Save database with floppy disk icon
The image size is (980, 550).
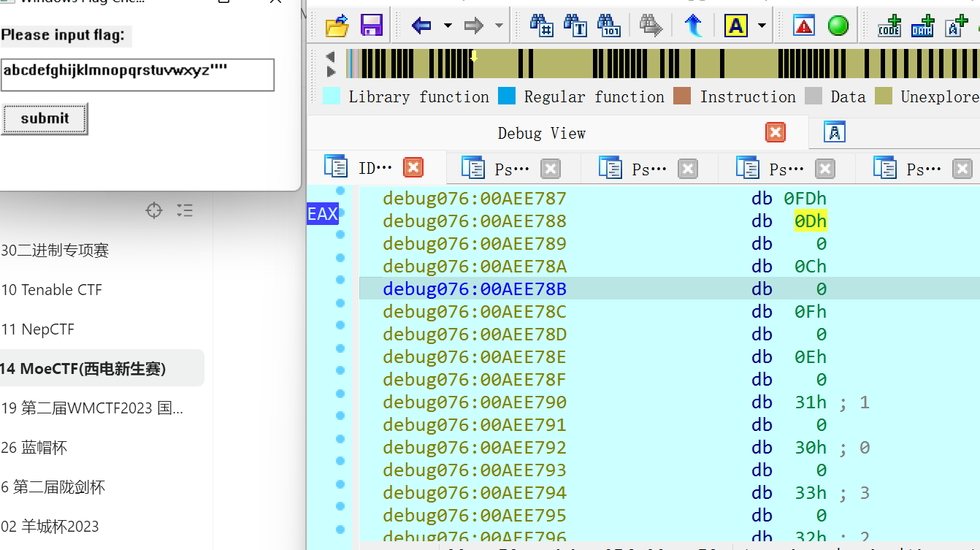pos(372,26)
